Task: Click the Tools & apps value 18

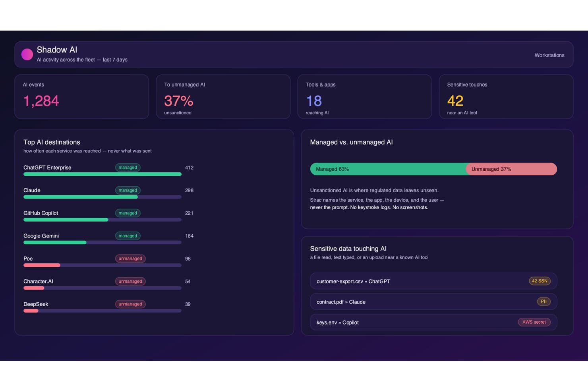Action: pos(314,101)
